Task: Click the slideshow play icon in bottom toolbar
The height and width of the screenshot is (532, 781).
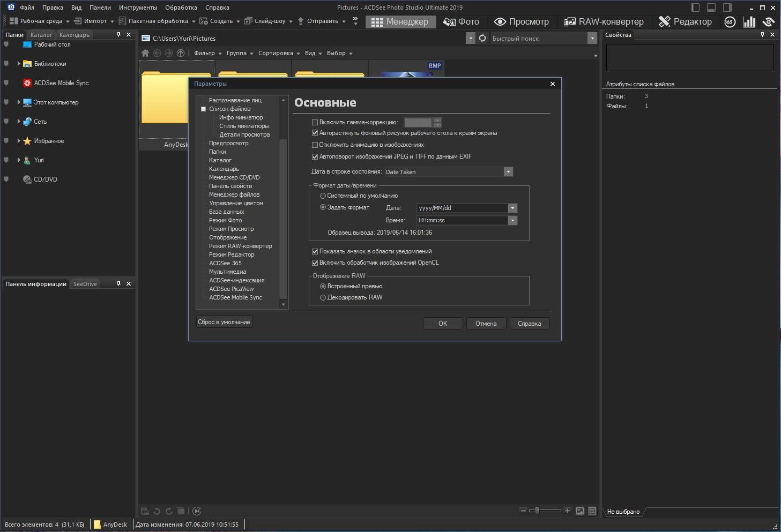Action: 197,511
